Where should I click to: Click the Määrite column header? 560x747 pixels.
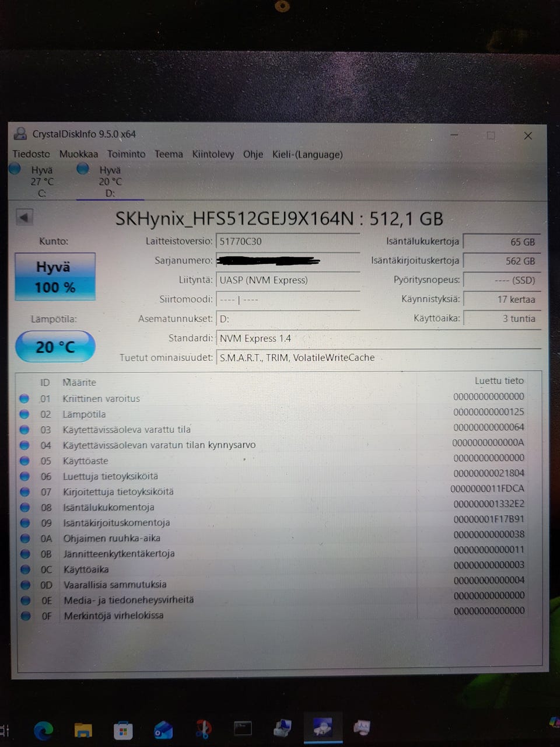click(79, 382)
